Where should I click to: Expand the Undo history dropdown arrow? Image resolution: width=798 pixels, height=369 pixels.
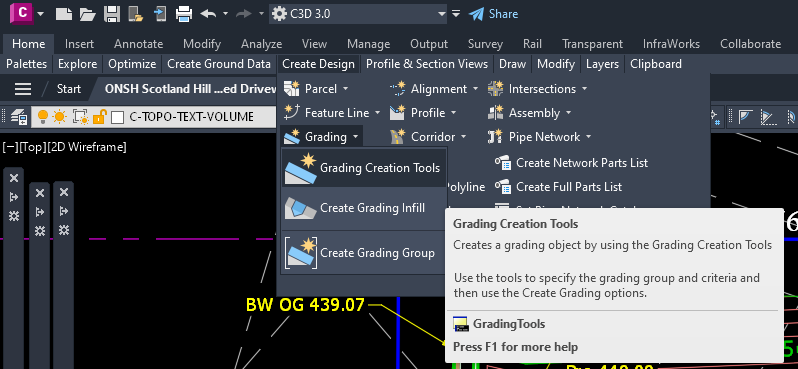pyautogui.click(x=225, y=14)
